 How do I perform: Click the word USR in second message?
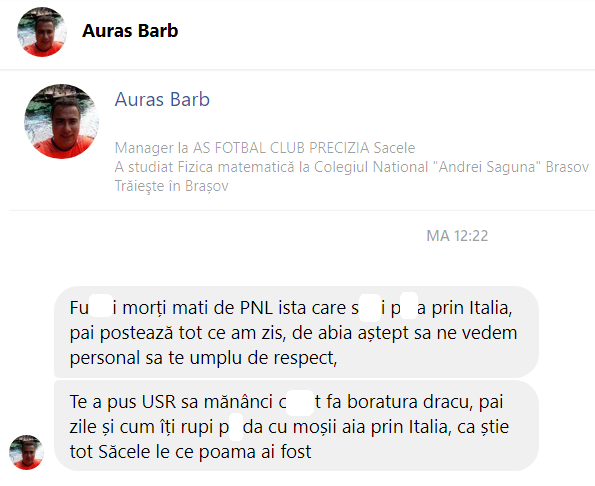(x=159, y=402)
